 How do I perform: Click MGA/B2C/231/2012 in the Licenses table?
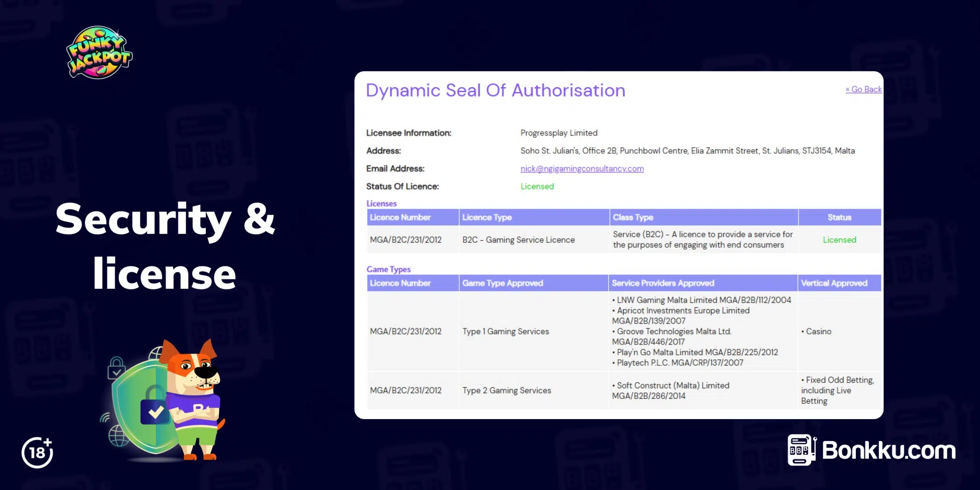[406, 240]
